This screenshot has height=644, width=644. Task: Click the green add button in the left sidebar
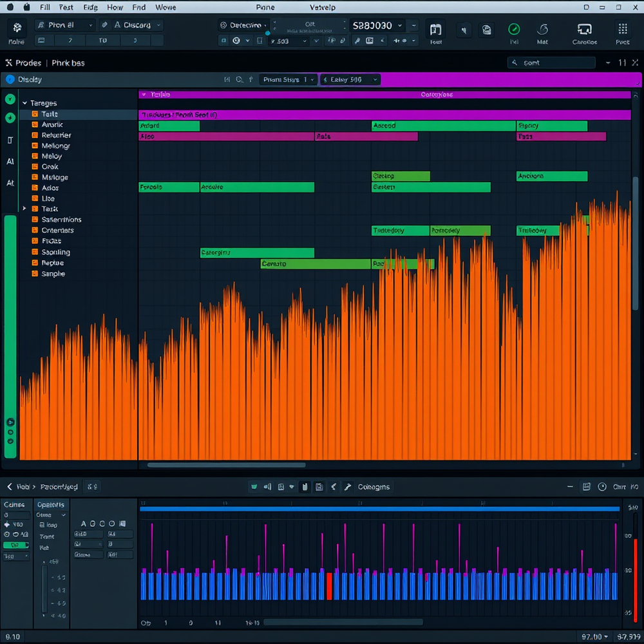click(x=10, y=118)
